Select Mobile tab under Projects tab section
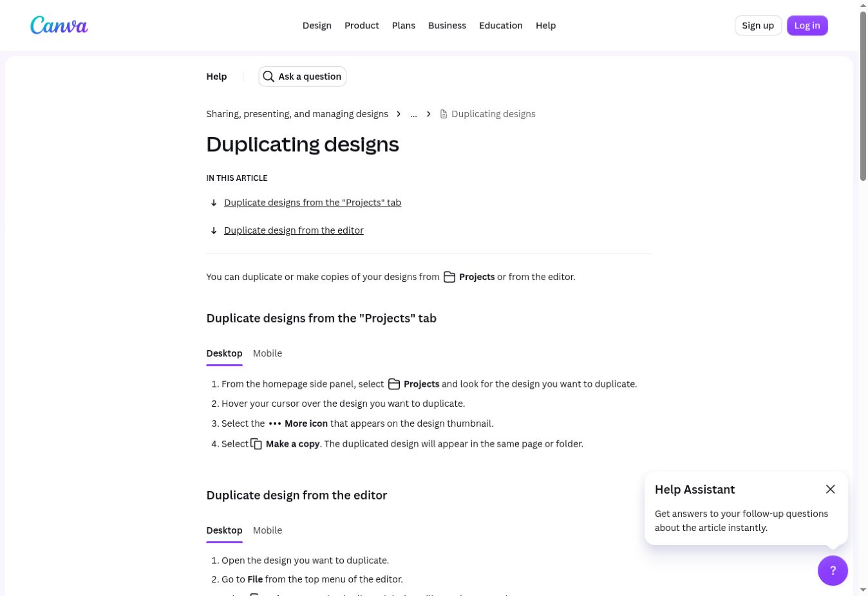The height and width of the screenshot is (596, 868). point(267,353)
